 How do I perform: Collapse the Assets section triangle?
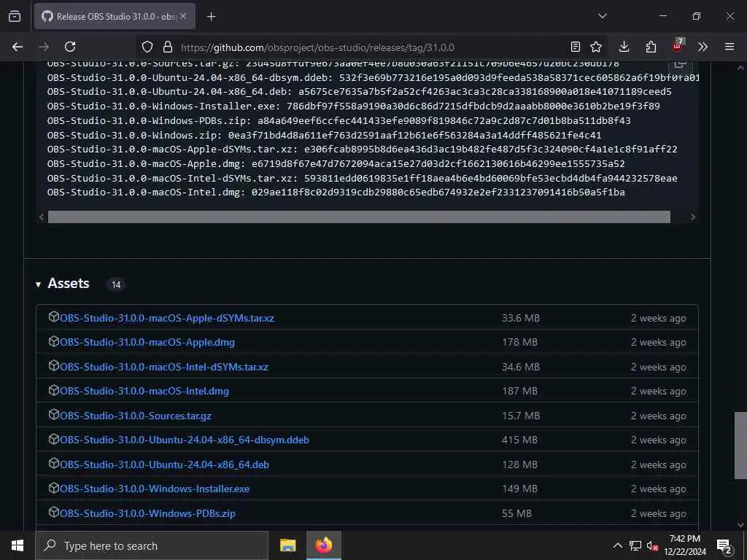click(x=38, y=284)
